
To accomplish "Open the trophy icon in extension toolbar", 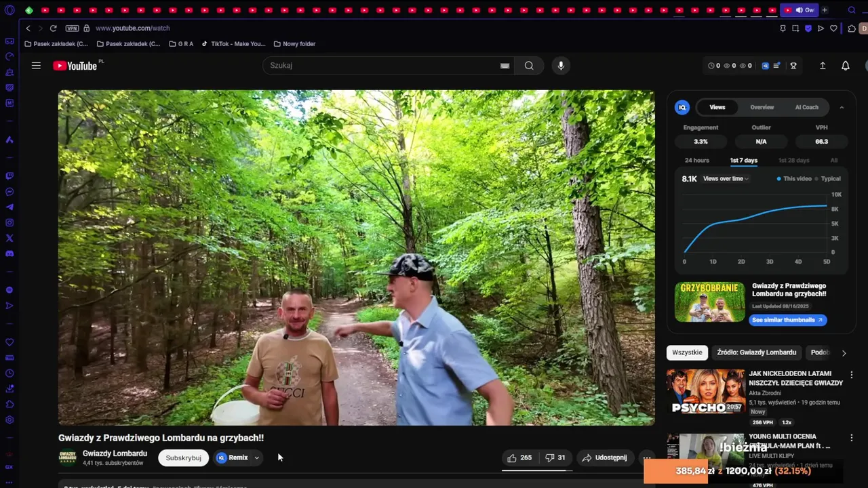I will [793, 66].
